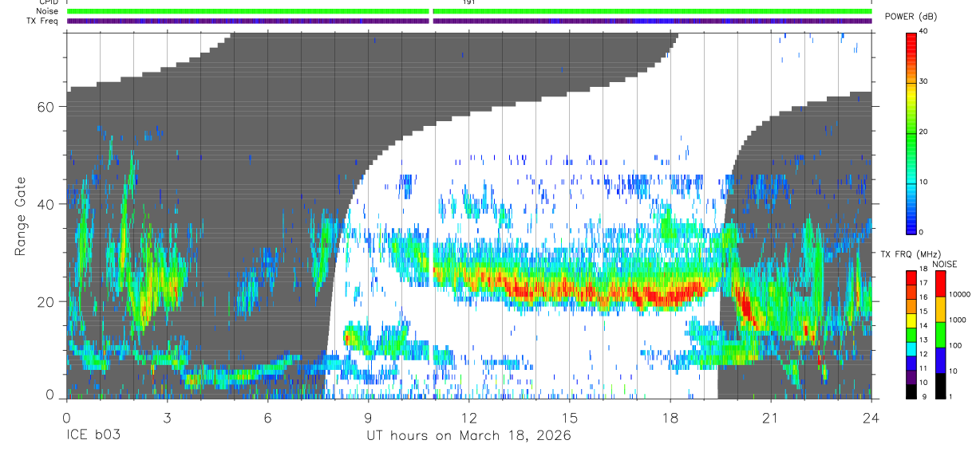Click the '17' label on TX FRQ legend
Image resolution: width=980 pixels, height=452 pixels.
coord(922,282)
